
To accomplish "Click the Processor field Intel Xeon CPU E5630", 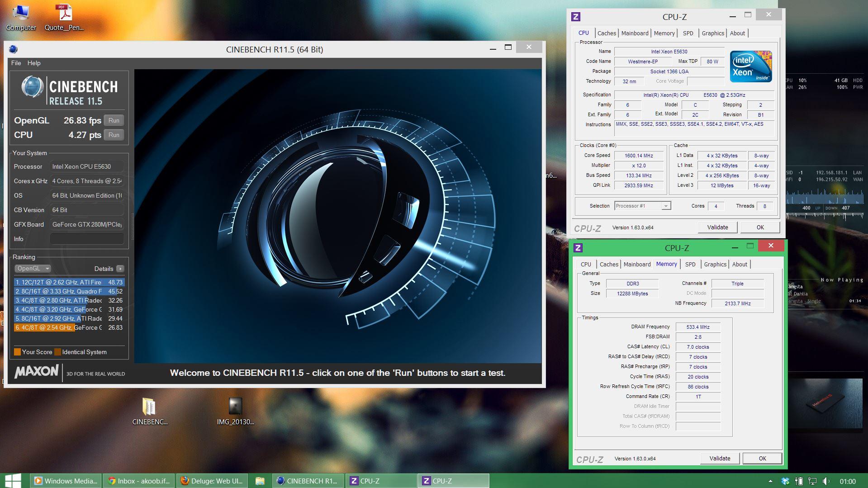I will [x=87, y=166].
